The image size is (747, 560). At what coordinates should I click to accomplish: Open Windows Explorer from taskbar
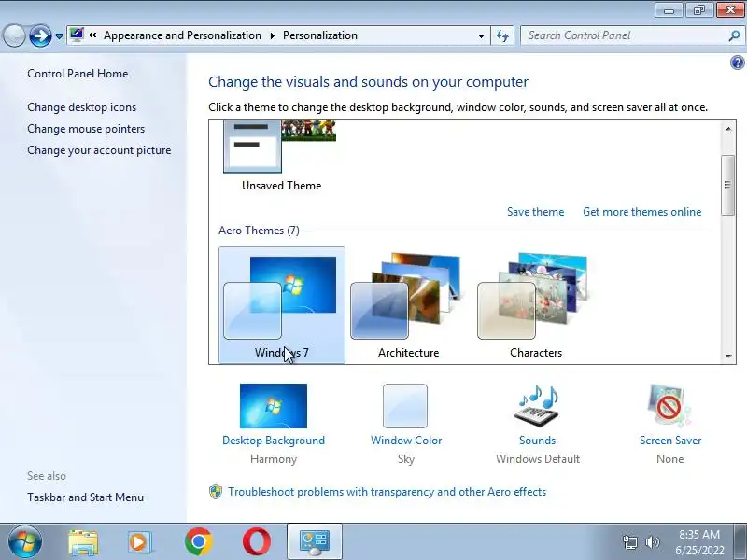click(83, 542)
